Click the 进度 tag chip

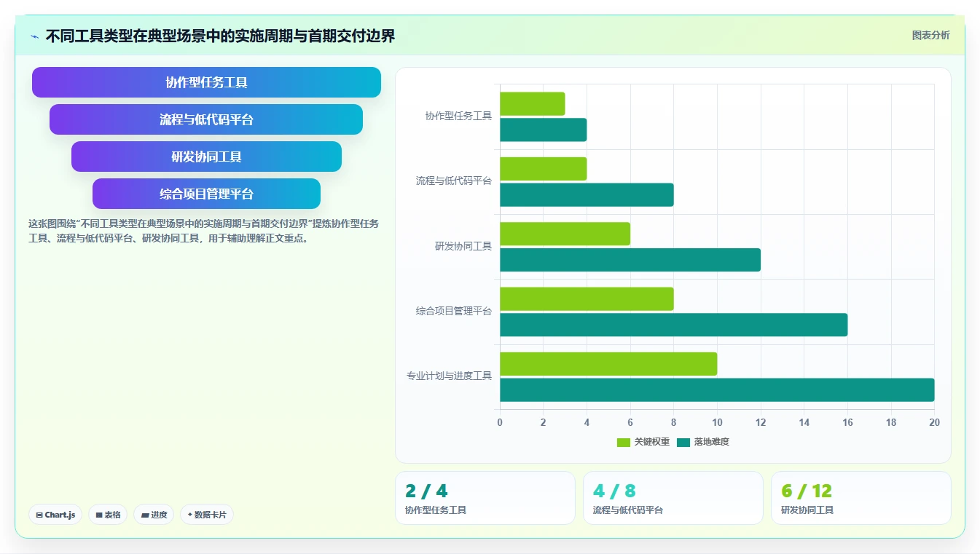pos(154,515)
